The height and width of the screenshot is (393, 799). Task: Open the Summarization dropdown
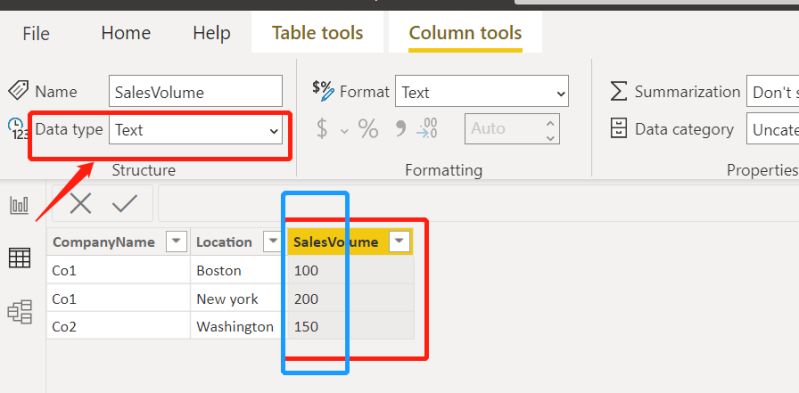[x=773, y=92]
